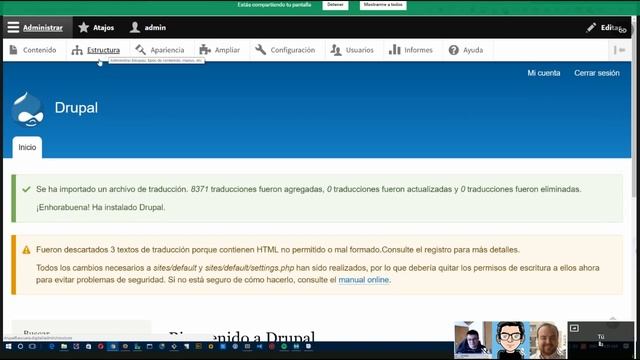Click the yellow warning triangle icon

pyautogui.click(x=26, y=250)
